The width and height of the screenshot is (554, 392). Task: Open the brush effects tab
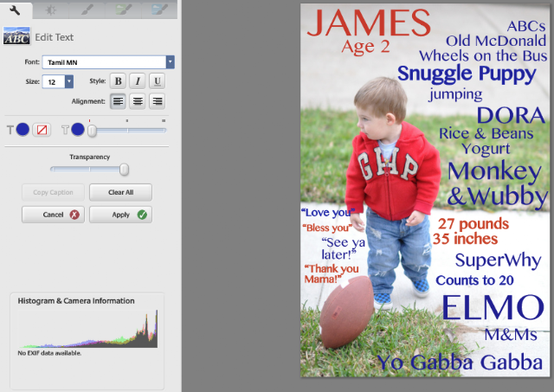87,10
